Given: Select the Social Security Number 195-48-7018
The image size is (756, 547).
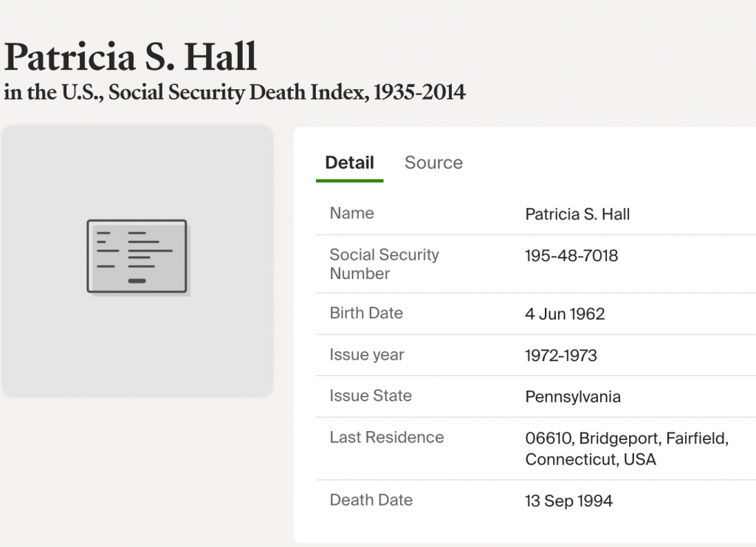Looking at the screenshot, I should [571, 256].
